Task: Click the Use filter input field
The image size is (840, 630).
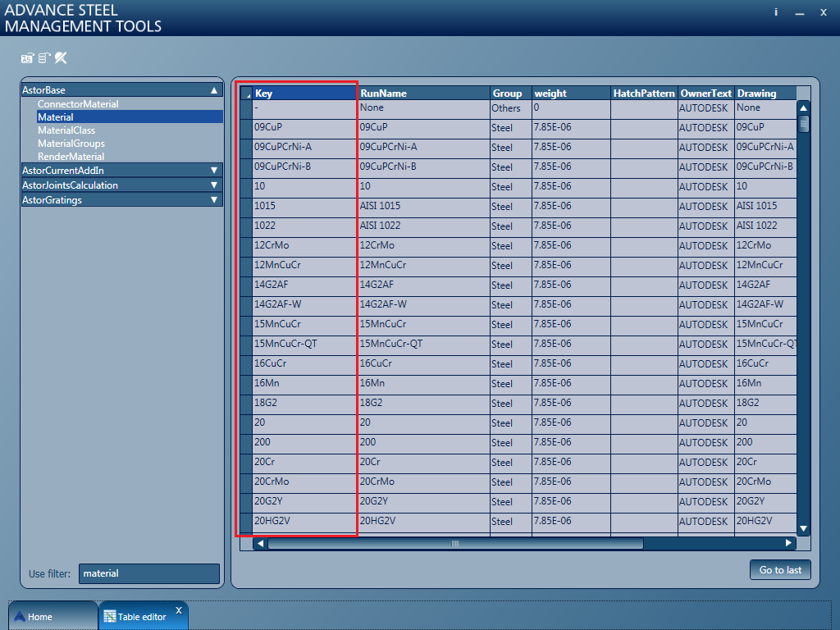Action: (x=149, y=573)
